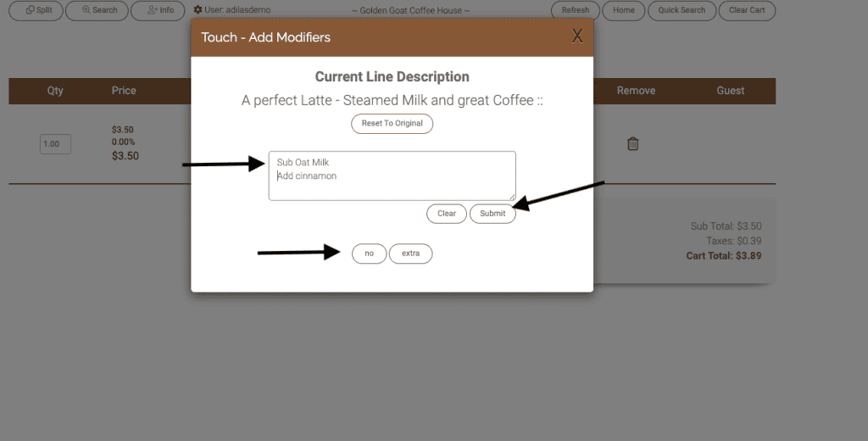Click the quantity field showing 1.00

(55, 144)
